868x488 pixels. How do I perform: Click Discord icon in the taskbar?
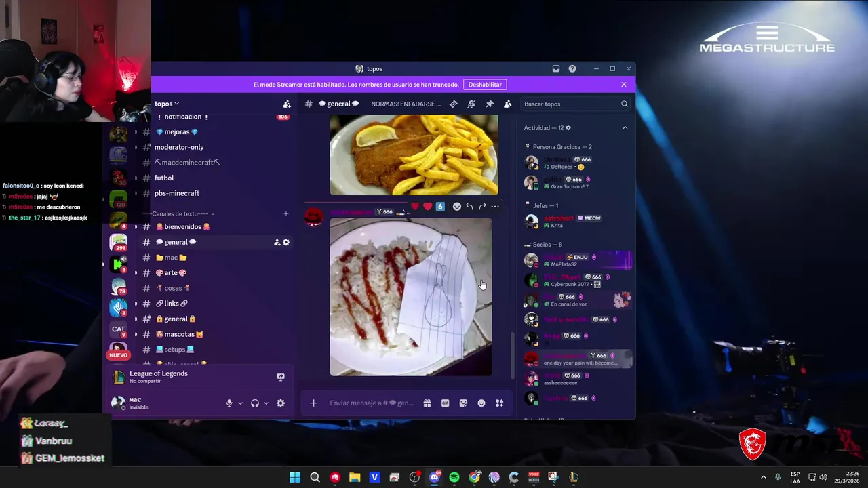click(x=435, y=477)
